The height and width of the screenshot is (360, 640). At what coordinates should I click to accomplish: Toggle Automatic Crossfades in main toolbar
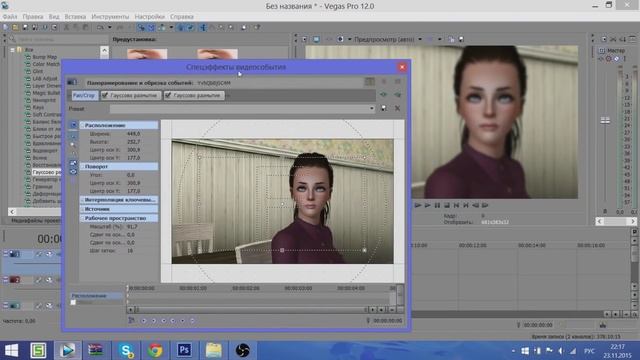tap(151, 27)
